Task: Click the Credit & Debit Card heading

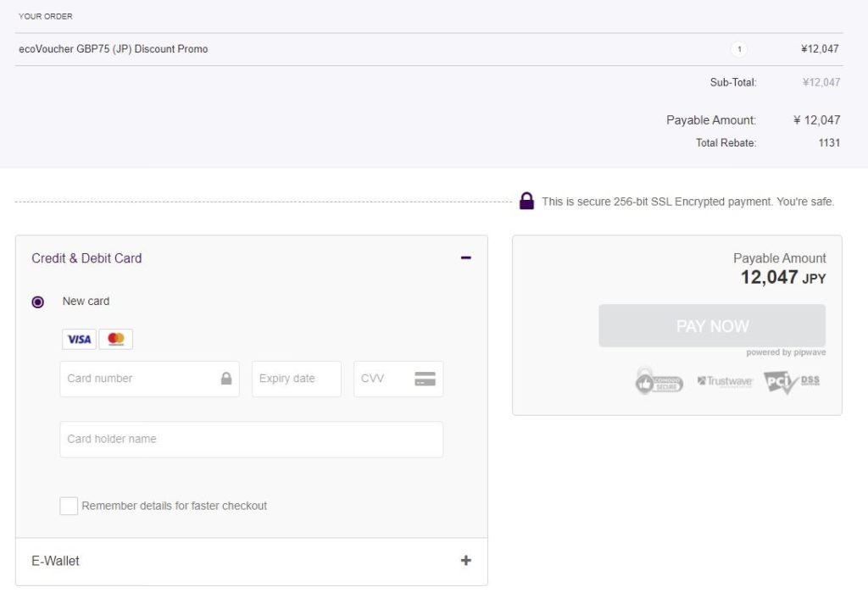Action: (86, 258)
